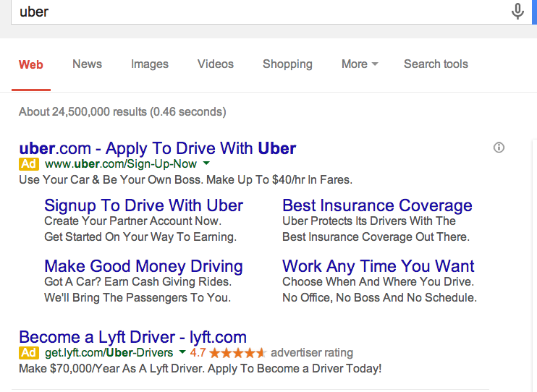
Task: Switch to the News tab
Action: [87, 64]
